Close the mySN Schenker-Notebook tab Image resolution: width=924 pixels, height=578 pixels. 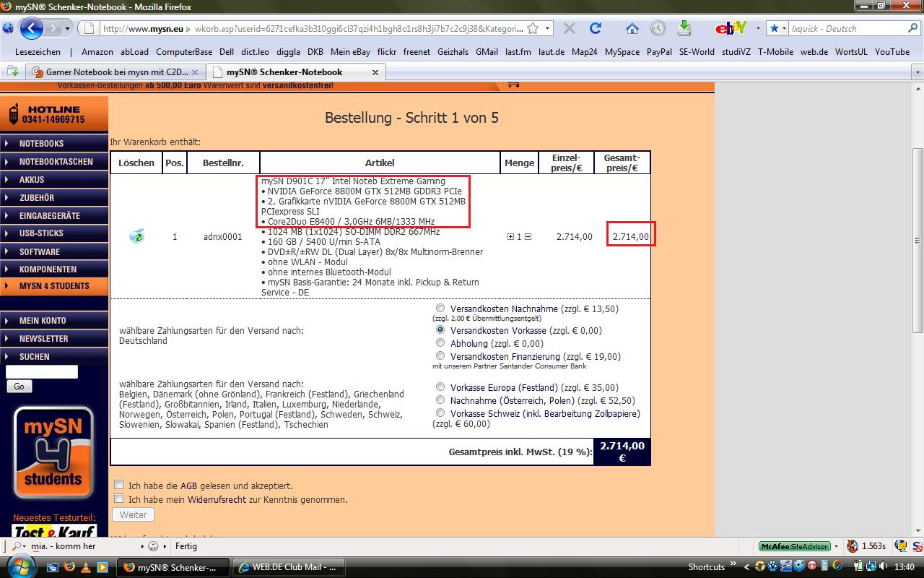375,72
